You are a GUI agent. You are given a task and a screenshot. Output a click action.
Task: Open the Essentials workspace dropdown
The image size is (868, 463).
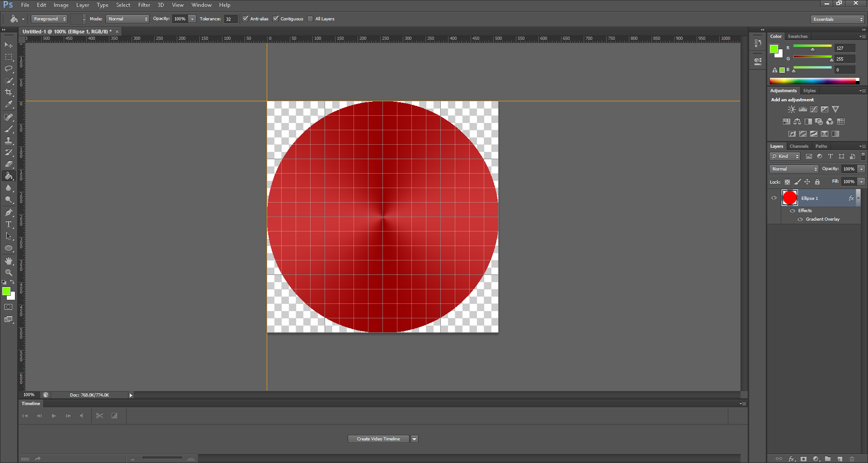pos(838,19)
